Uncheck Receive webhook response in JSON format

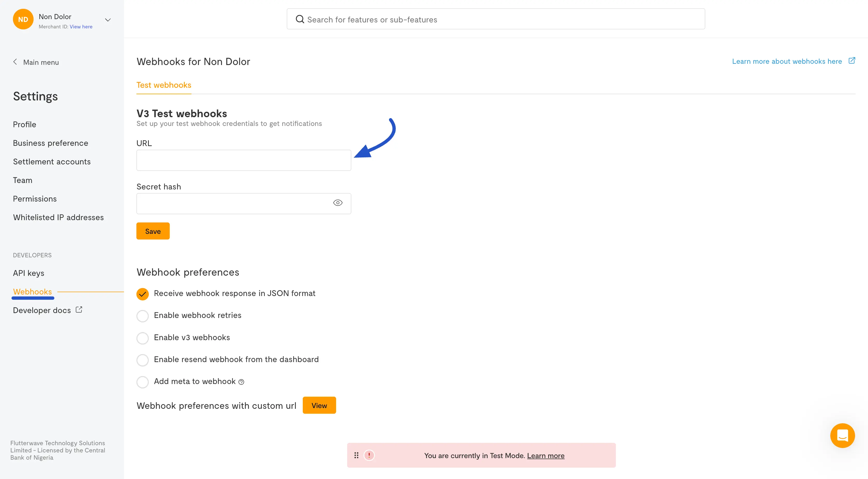pos(143,294)
